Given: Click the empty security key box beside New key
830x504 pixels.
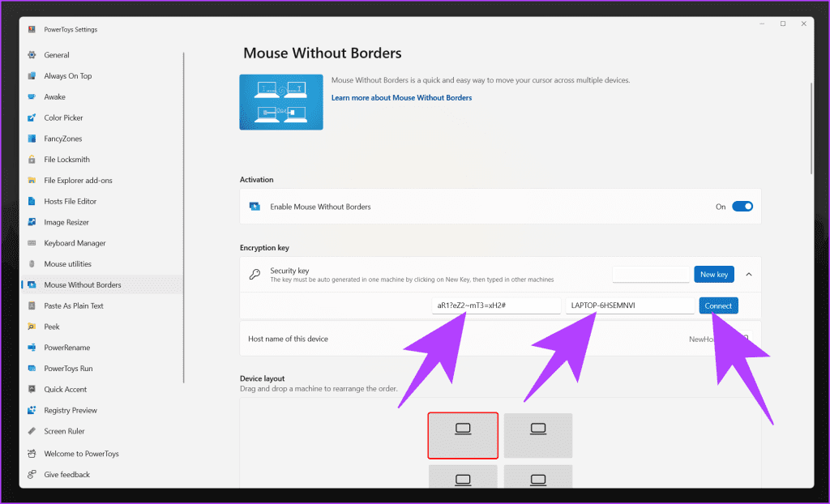Looking at the screenshot, I should click(x=651, y=274).
